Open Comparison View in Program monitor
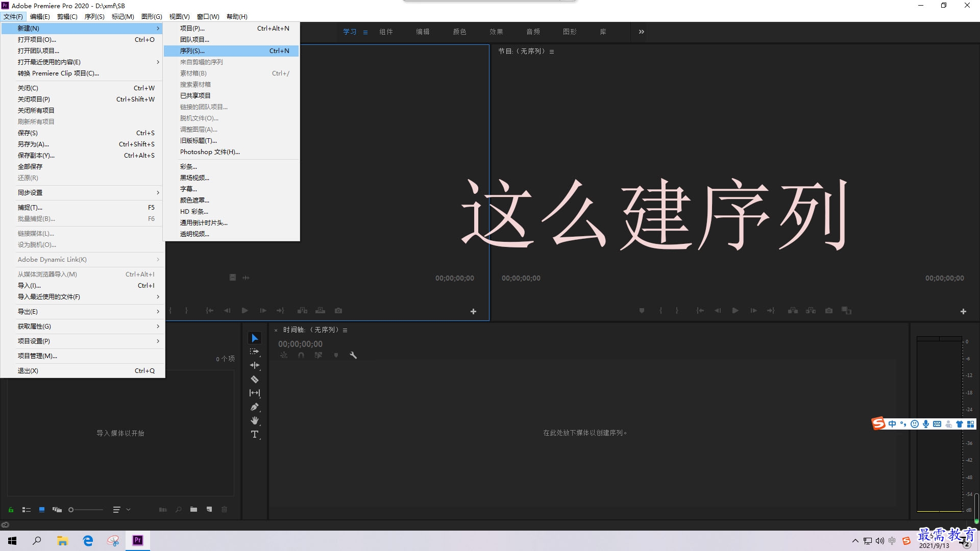 pyautogui.click(x=847, y=311)
